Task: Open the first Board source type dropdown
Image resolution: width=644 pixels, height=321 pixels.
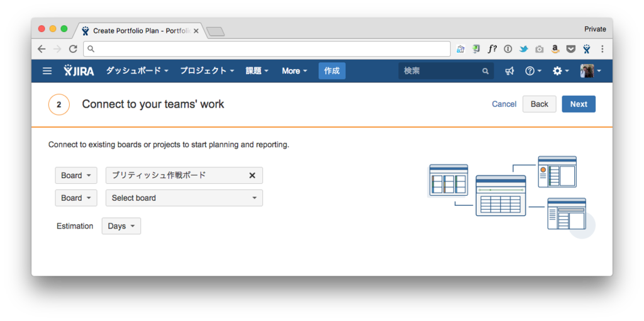Action: tap(76, 176)
